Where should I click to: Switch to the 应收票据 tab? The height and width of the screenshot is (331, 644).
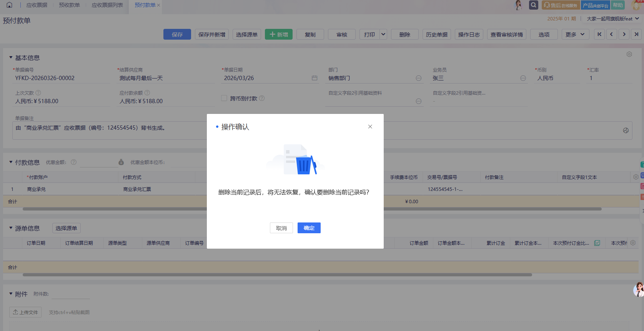pos(37,5)
